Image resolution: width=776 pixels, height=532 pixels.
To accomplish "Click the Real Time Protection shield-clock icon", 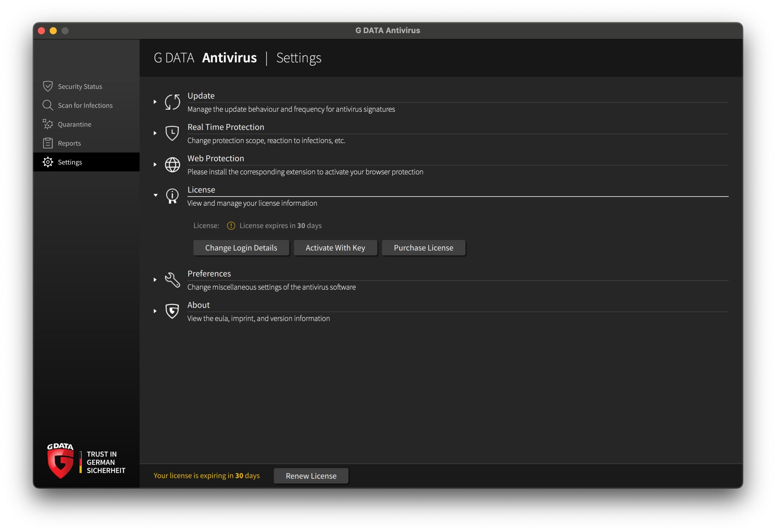I will pyautogui.click(x=172, y=133).
